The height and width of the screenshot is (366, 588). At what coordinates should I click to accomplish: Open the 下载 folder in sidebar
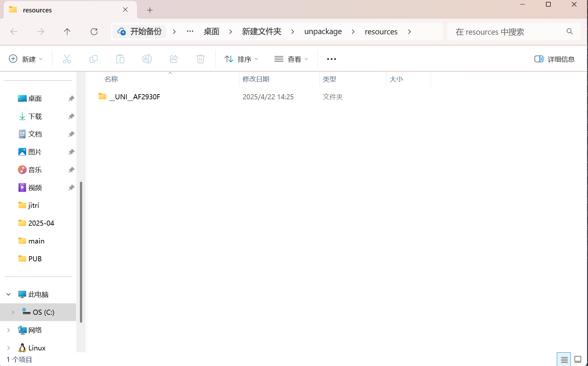(x=35, y=116)
